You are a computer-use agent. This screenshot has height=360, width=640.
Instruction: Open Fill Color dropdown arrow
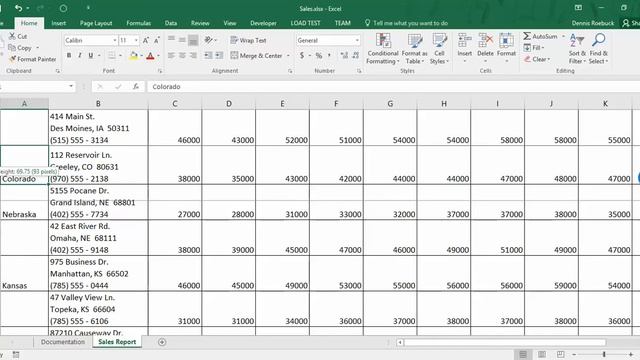pyautogui.click(x=141, y=56)
